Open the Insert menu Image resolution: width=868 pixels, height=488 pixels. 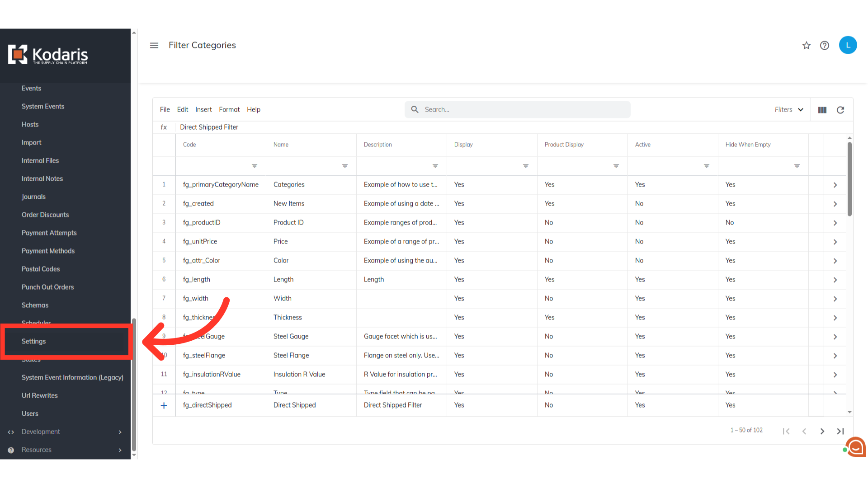203,109
